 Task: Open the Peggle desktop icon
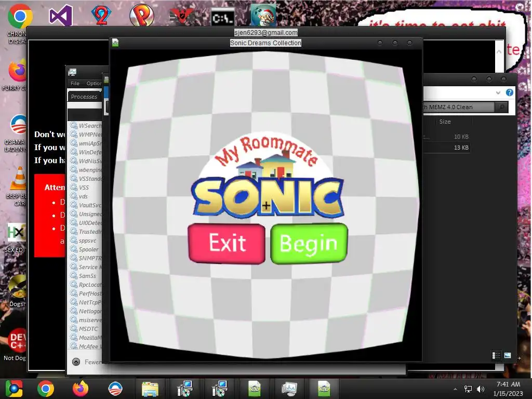pos(142,15)
